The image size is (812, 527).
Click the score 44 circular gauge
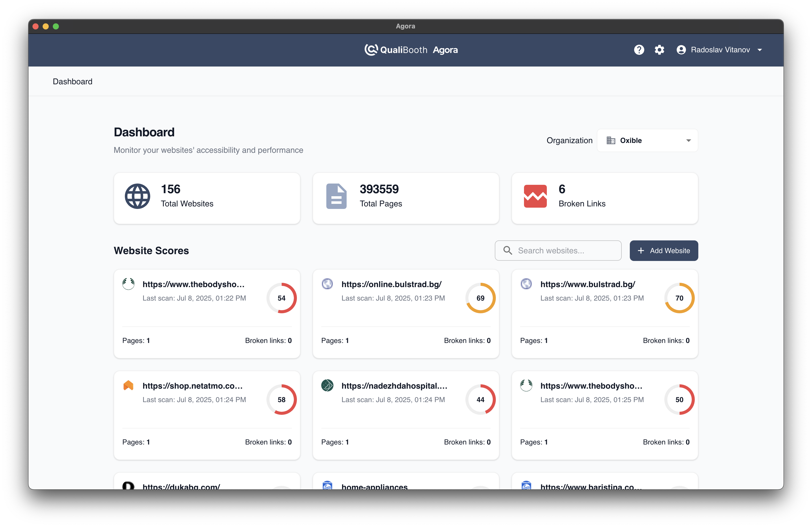480,399
